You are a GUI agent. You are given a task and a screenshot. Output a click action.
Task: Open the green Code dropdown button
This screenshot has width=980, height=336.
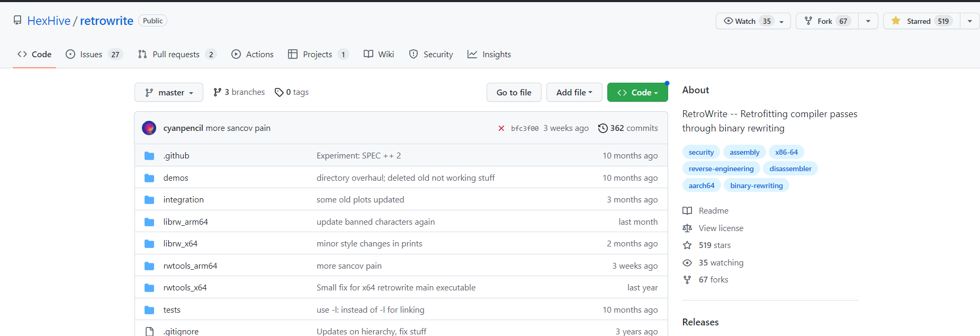tap(637, 92)
